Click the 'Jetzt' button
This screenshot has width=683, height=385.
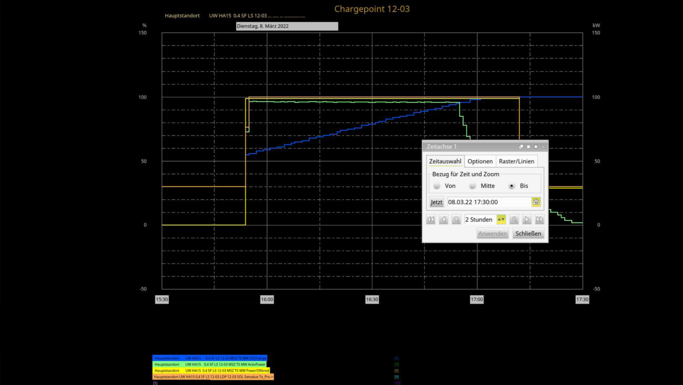[x=436, y=202]
